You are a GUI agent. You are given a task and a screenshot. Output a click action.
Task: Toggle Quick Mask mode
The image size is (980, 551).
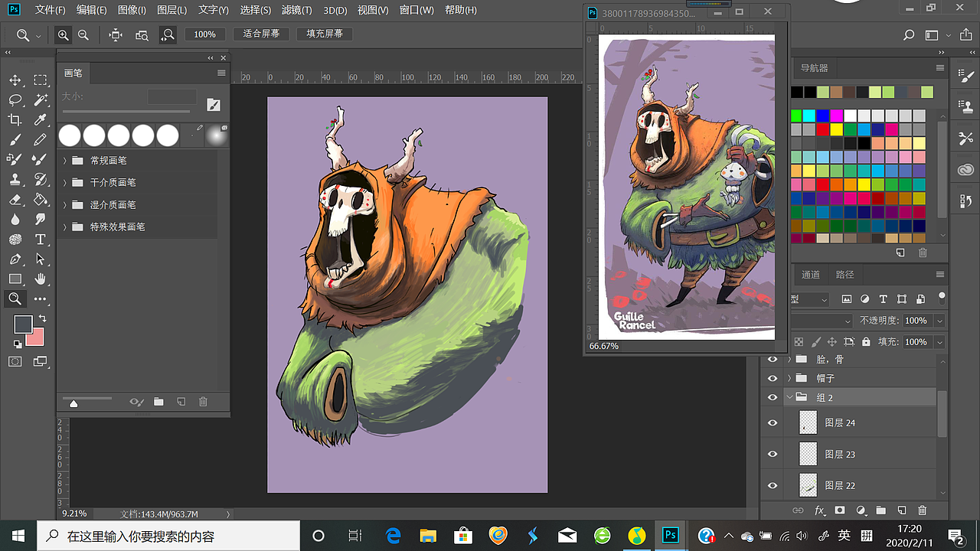[x=15, y=361]
